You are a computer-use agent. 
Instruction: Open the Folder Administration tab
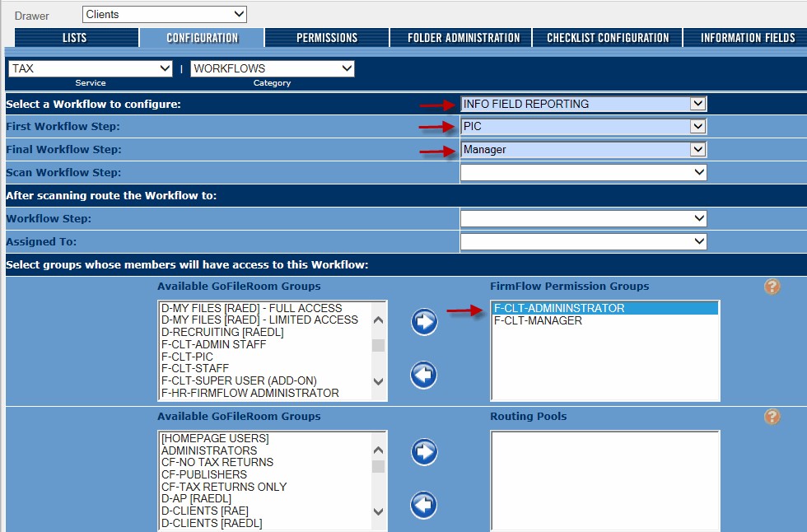464,38
